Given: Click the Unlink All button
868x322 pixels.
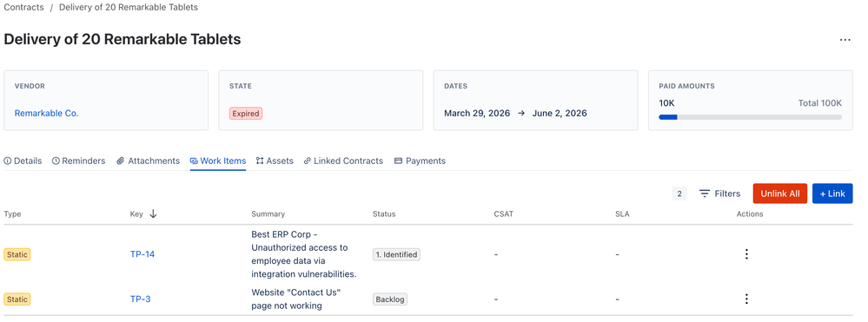Looking at the screenshot, I should pos(780,194).
